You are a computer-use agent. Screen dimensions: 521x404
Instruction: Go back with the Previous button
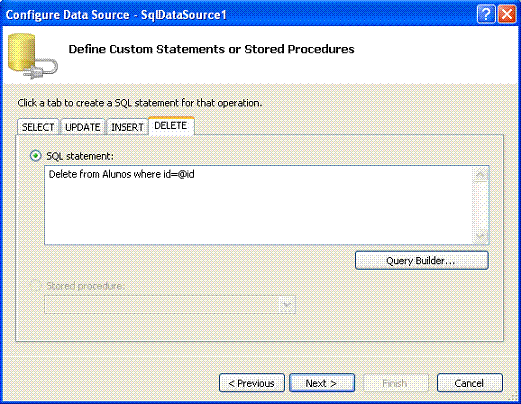click(252, 383)
